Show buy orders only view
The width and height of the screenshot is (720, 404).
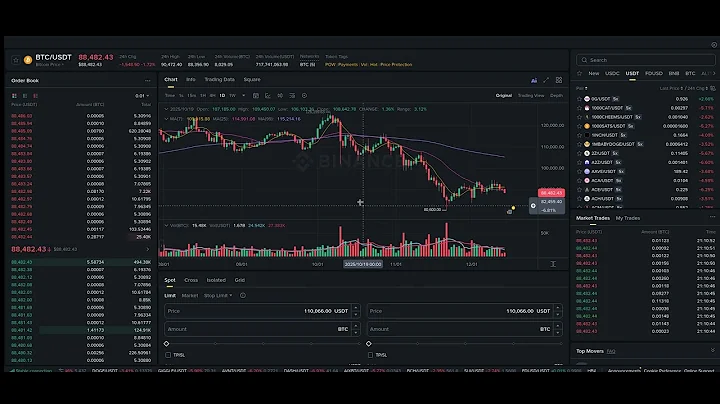pyautogui.click(x=25, y=96)
